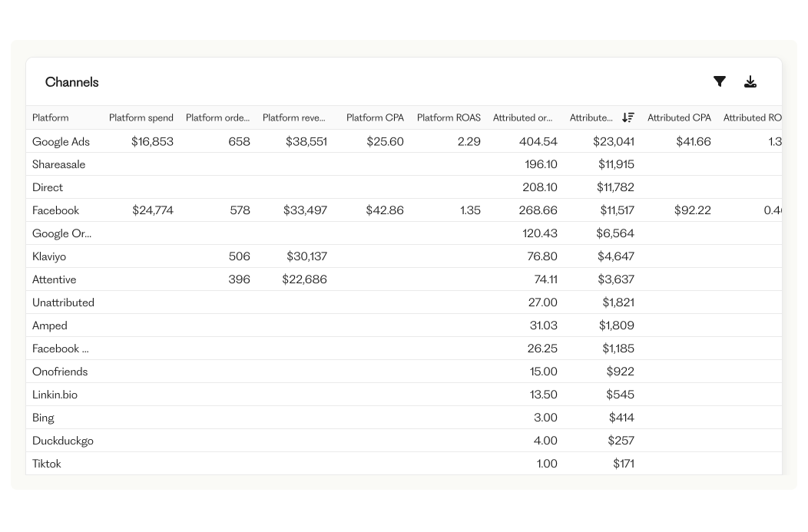Sort by Platform spend column
This screenshot has height=532, width=808.
[141, 118]
